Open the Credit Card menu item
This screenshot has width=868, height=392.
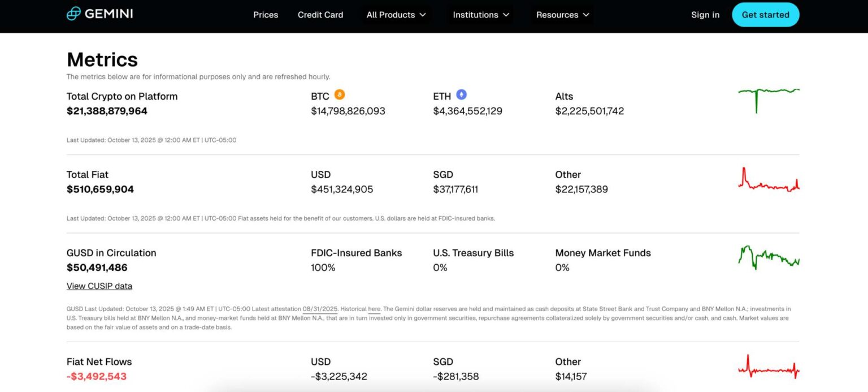pyautogui.click(x=320, y=15)
